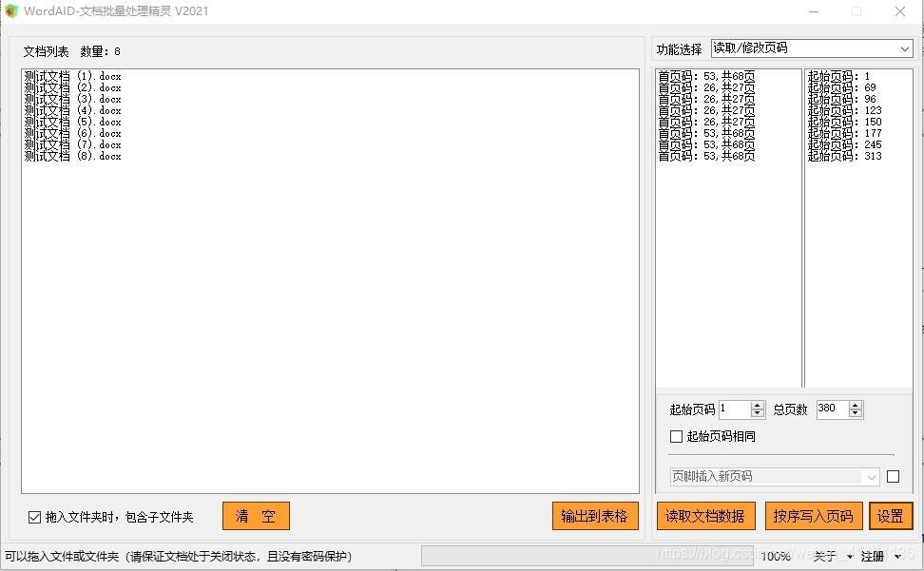Click the 总页数 number input field

832,409
